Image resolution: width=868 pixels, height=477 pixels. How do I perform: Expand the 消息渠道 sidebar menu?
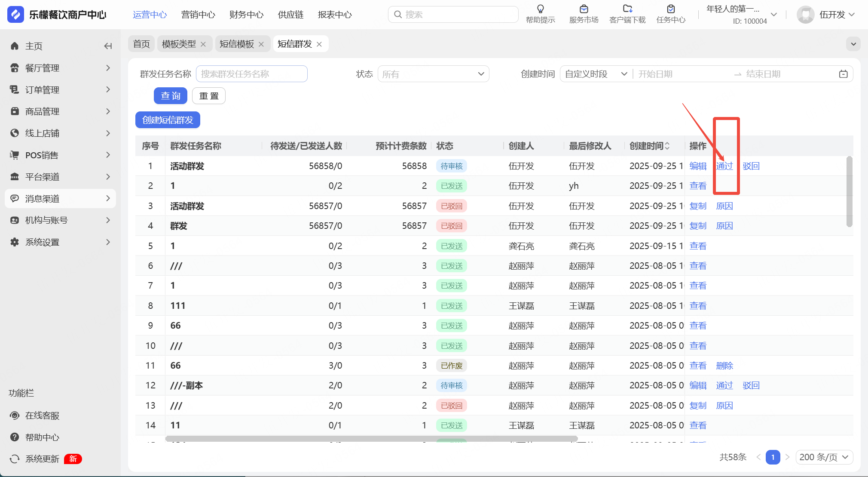[60, 199]
